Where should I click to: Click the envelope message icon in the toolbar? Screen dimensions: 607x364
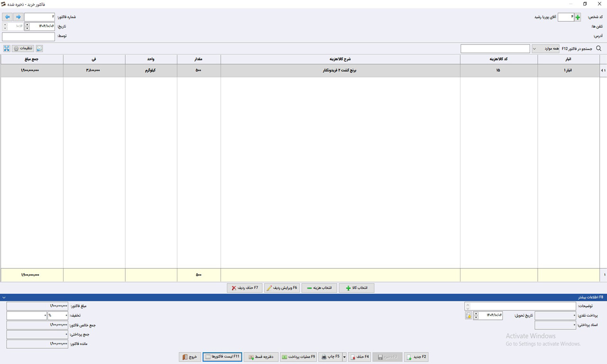point(39,48)
